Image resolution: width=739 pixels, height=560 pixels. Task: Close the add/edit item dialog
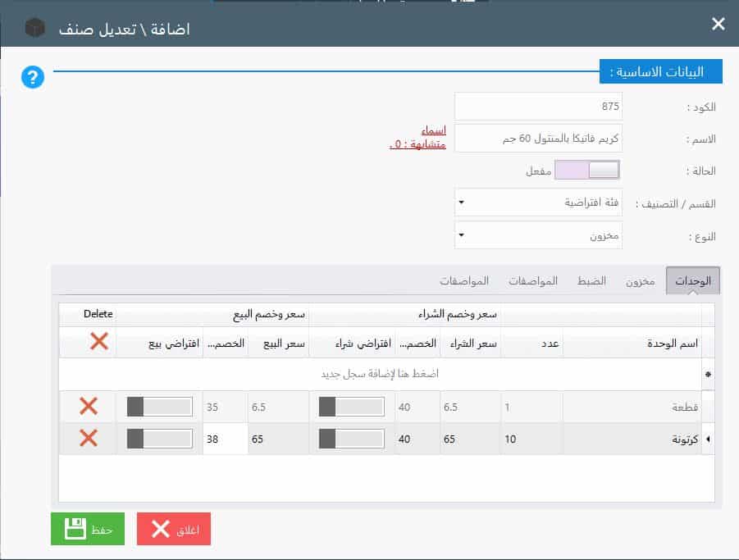(718, 24)
